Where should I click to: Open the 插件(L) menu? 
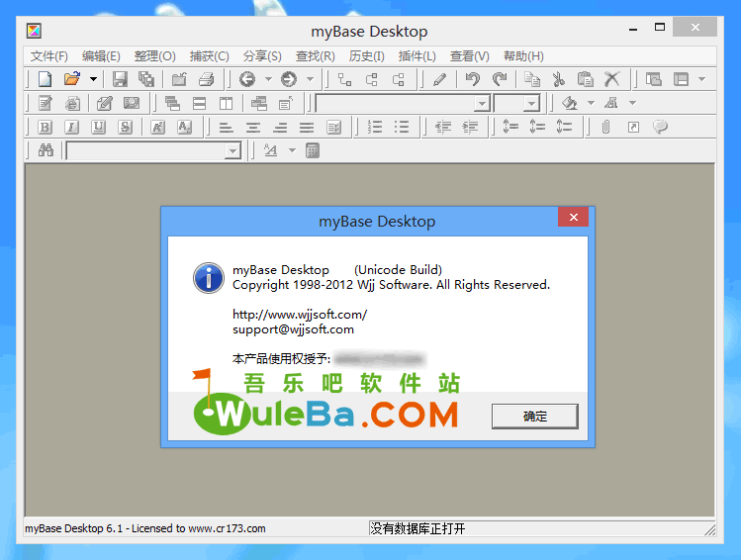[x=417, y=56]
